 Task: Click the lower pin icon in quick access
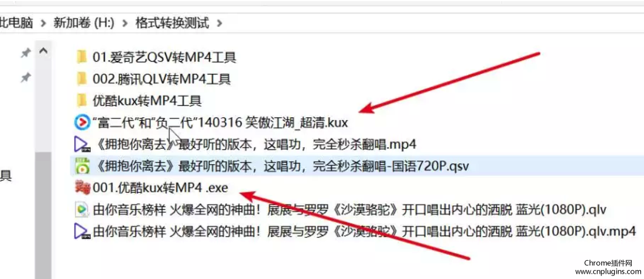[26, 77]
